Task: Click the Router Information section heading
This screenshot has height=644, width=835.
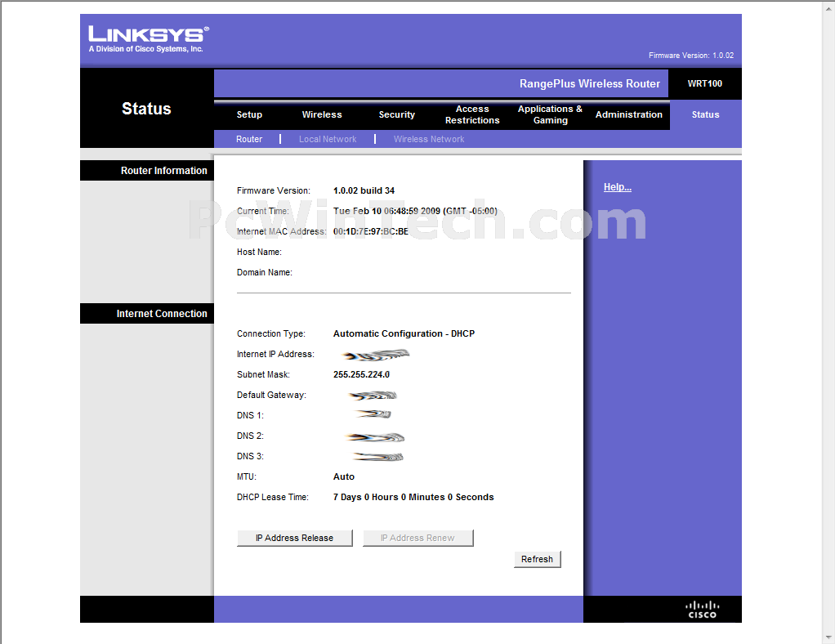Action: 163,171
